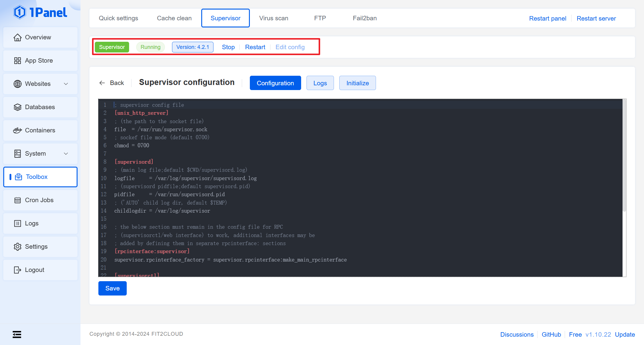644x345 pixels.
Task: Click the Cron Jobs calendar icon
Action: pos(18,200)
